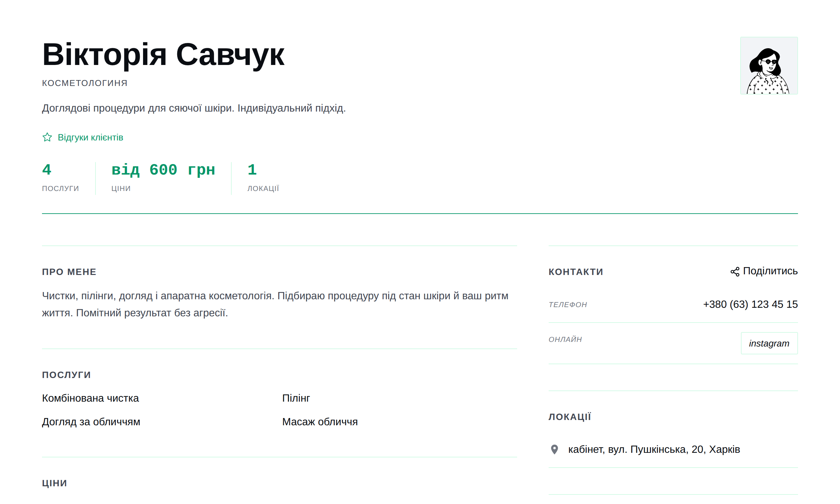
Task: Click the ЛОКАЦІЇ section heading in sidebar
Action: tap(570, 417)
